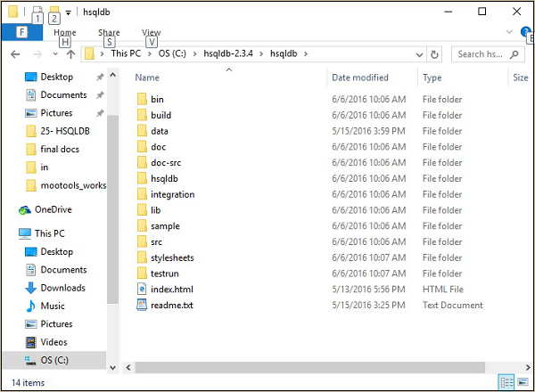Click horizontal scrollbar left arrow
535x392 pixels.
[128, 367]
